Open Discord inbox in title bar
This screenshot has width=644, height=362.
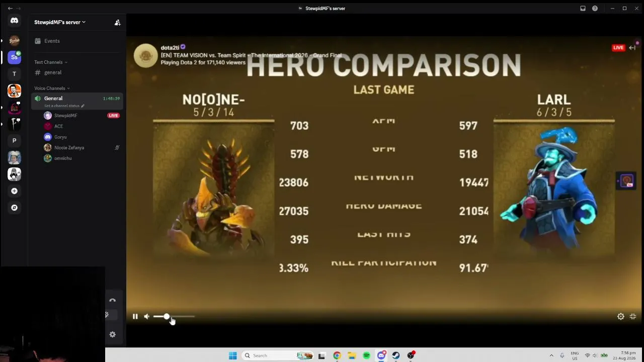[x=583, y=9]
